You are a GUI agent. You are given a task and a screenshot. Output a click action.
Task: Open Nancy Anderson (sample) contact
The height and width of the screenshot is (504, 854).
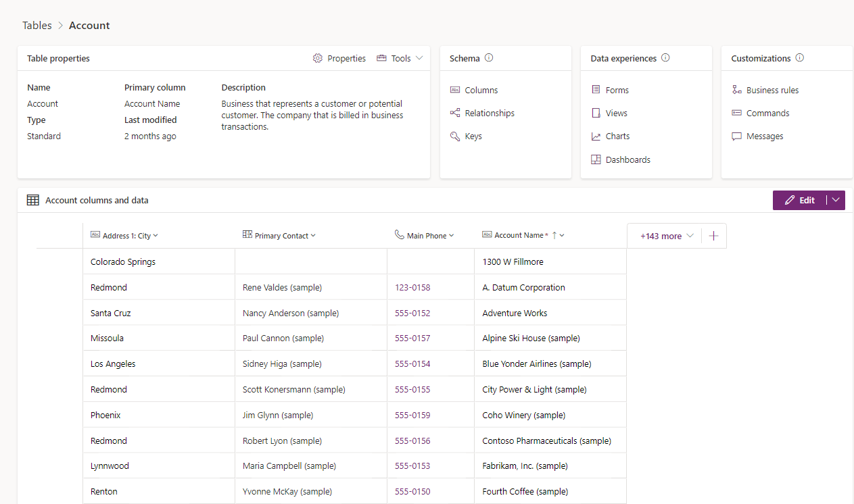[291, 313]
